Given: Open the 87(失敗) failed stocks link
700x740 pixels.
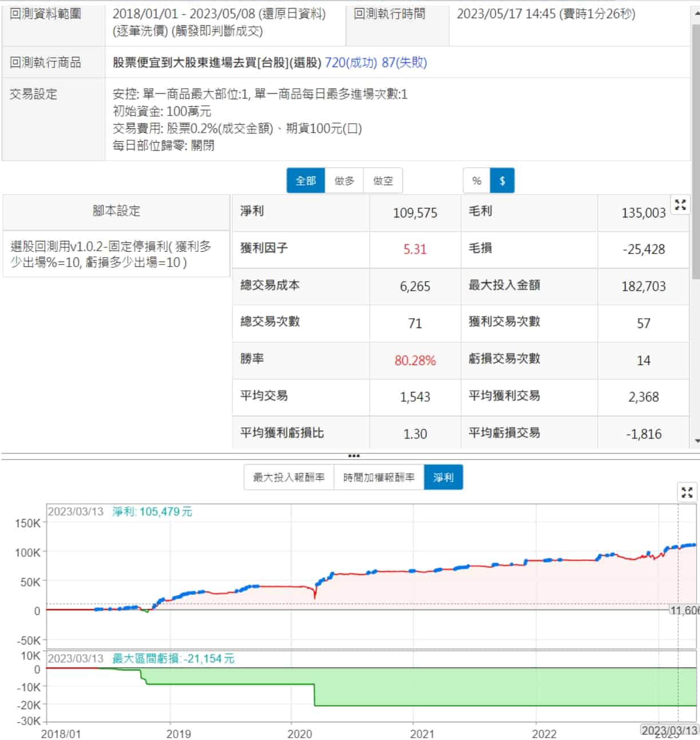Looking at the screenshot, I should point(404,62).
